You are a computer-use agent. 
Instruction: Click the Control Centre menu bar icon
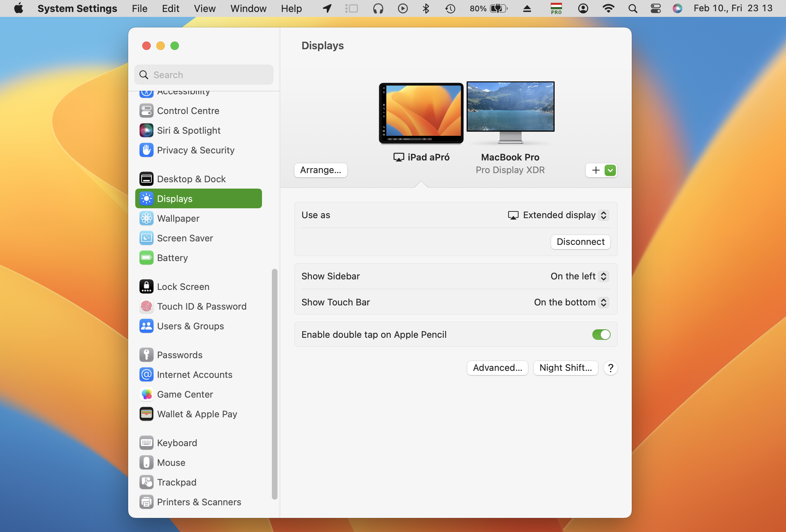pyautogui.click(x=655, y=8)
